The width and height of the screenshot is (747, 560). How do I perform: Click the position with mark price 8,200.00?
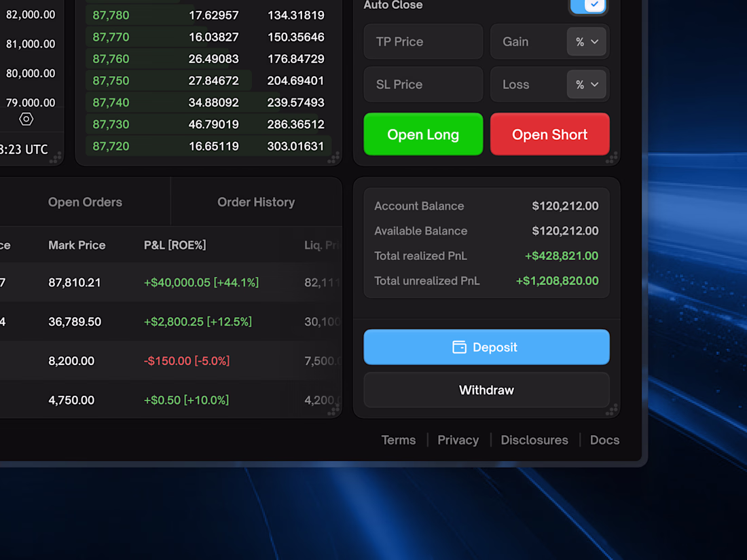[x=171, y=361]
